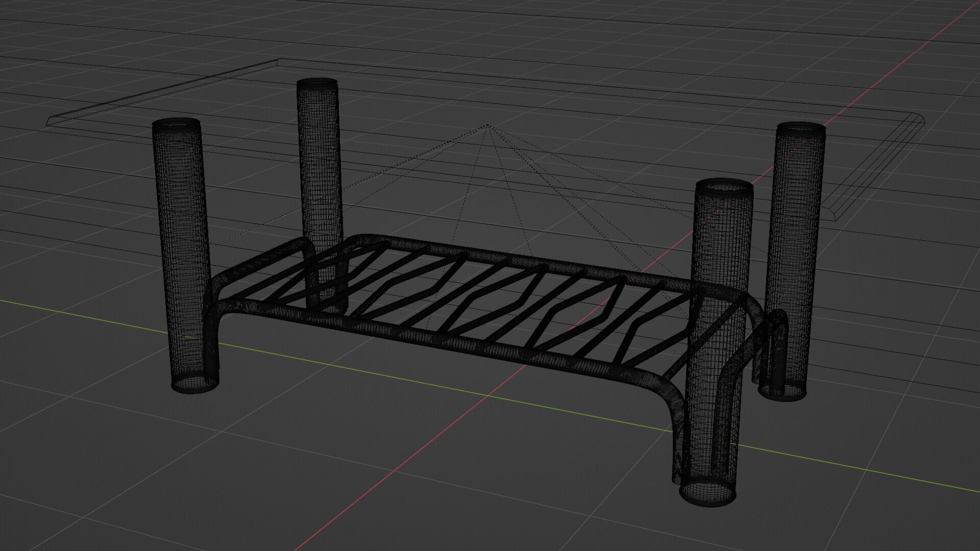
Task: Click the top rim of the front-left cylinder
Action: pyautogui.click(x=176, y=123)
